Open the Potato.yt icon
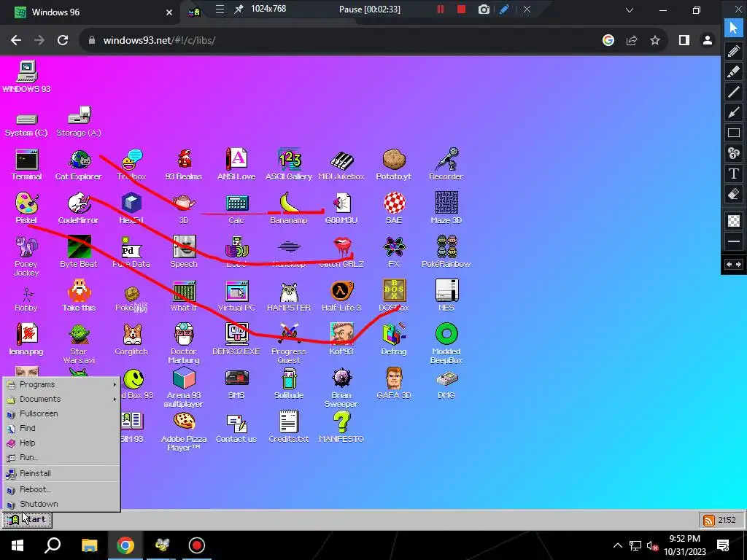 (393, 165)
